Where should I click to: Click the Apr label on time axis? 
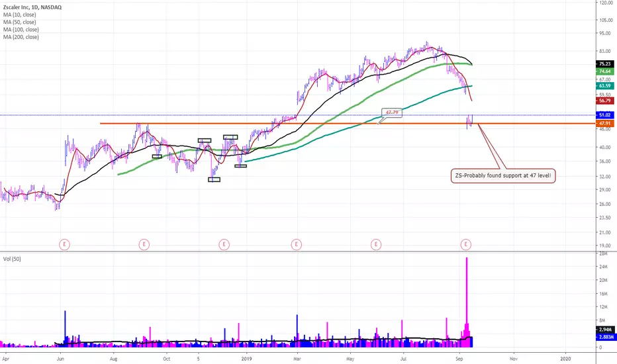tap(5, 359)
